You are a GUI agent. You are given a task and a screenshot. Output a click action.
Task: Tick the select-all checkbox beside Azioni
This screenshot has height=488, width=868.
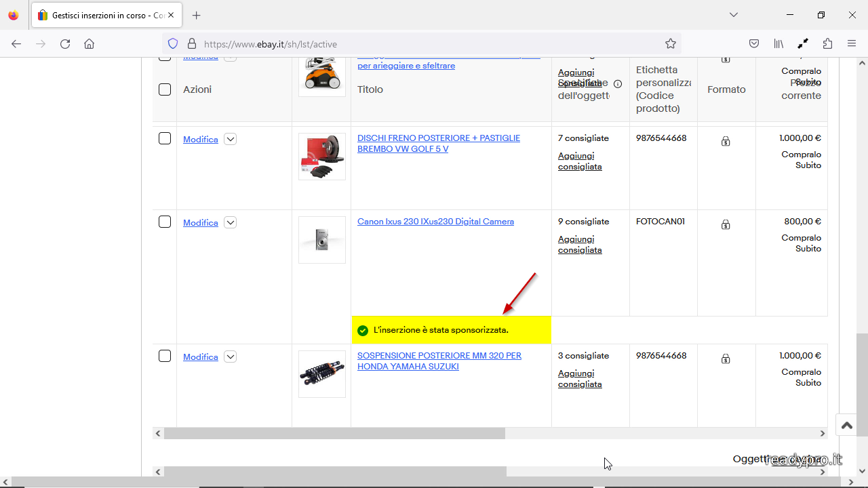(x=165, y=89)
